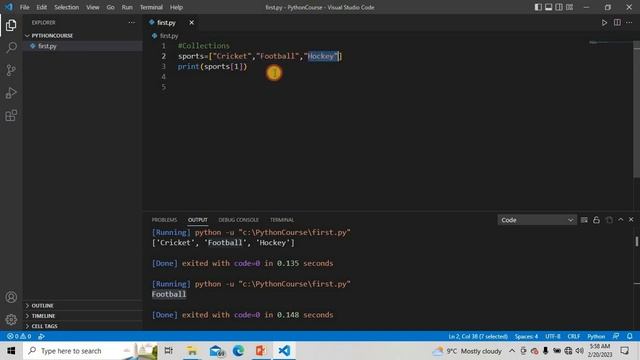Image resolution: width=640 pixels, height=360 pixels.
Task: Select the Python language mode
Action: tap(596, 336)
